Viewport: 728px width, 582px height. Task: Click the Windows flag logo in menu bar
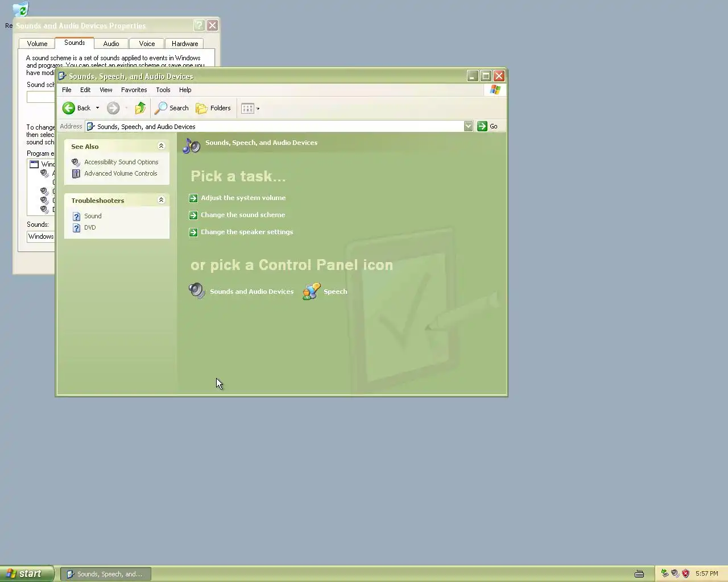495,90
